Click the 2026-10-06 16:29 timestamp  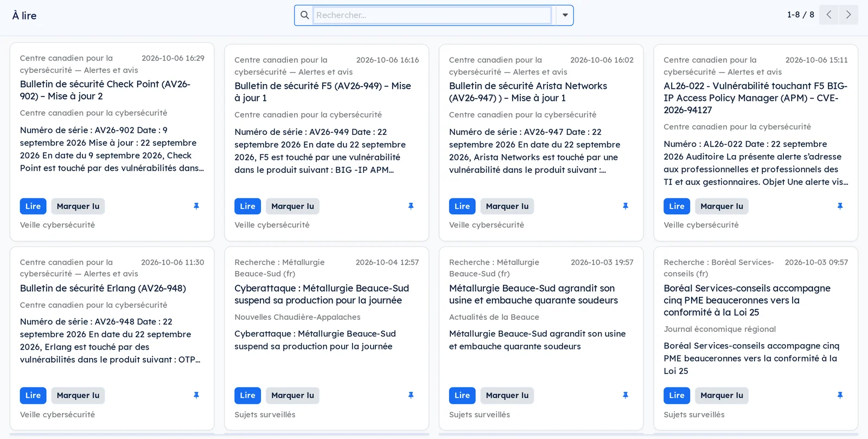(x=173, y=58)
